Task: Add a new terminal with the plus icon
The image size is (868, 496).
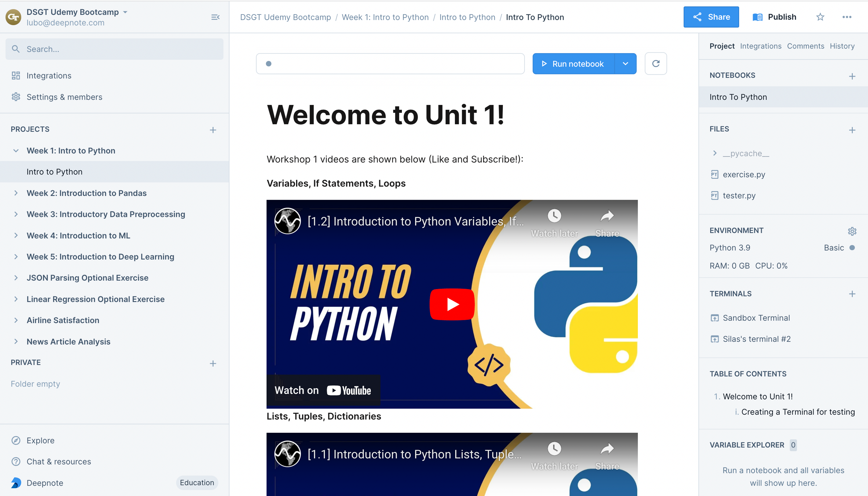Action: pyautogui.click(x=852, y=294)
